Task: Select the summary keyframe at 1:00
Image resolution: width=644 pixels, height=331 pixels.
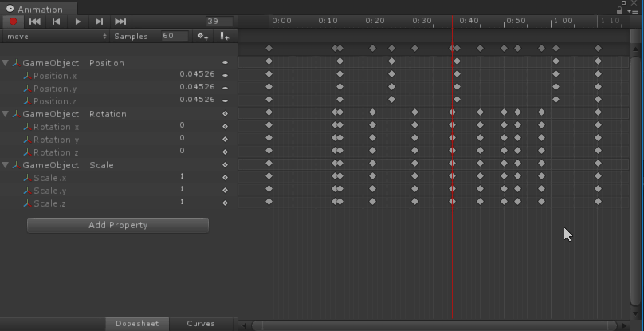Action: [556, 49]
